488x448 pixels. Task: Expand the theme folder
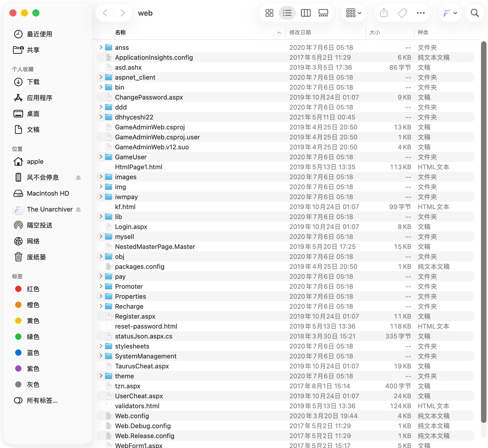(101, 376)
